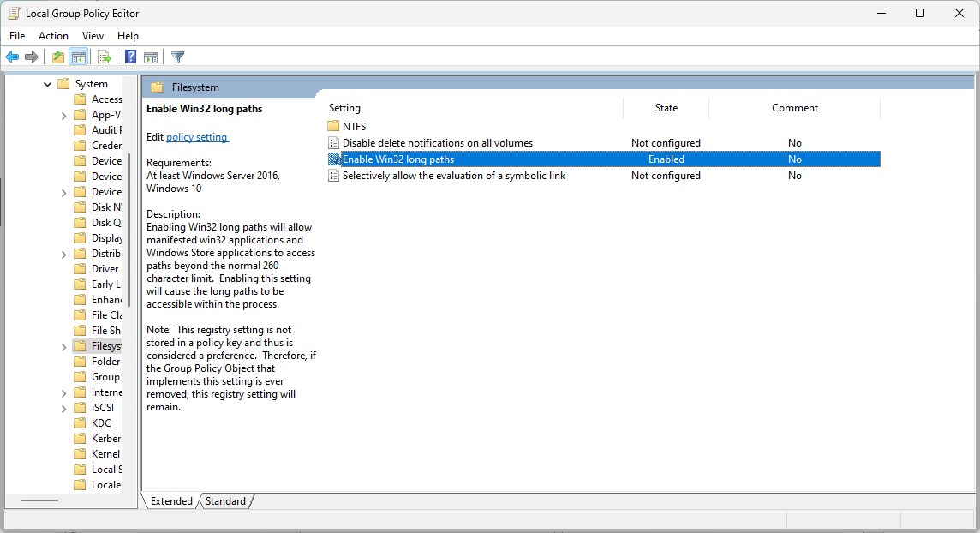The image size is (980, 533).
Task: Open the Action menu
Action: coord(53,36)
